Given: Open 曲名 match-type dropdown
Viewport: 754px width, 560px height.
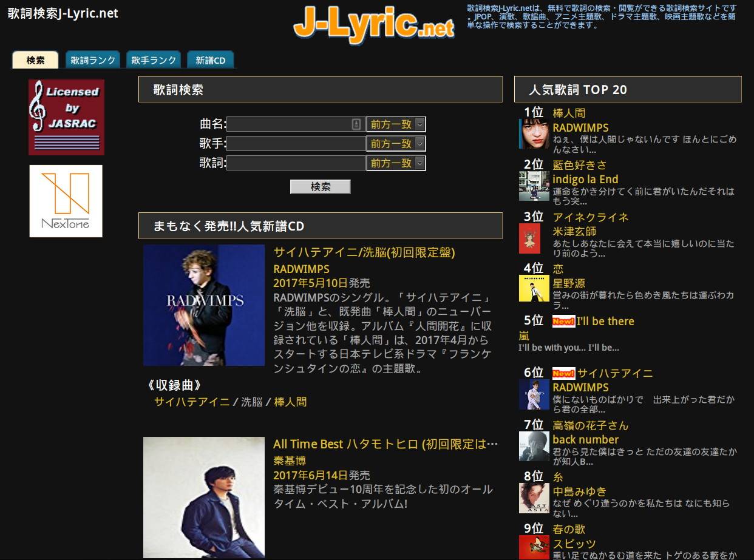Looking at the screenshot, I should (x=396, y=124).
